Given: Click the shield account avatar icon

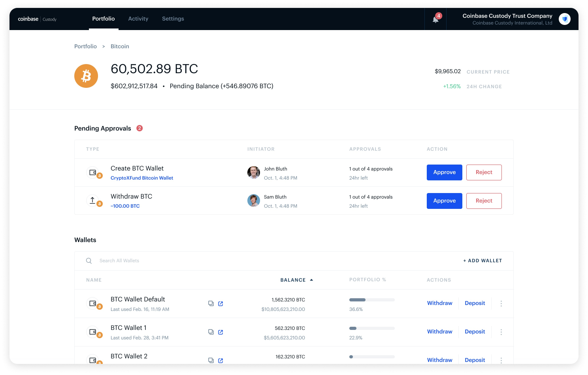Looking at the screenshot, I should click(565, 19).
